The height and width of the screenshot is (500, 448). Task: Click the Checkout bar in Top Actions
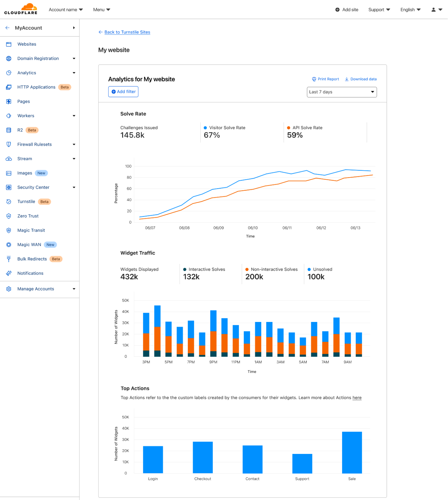(203, 457)
